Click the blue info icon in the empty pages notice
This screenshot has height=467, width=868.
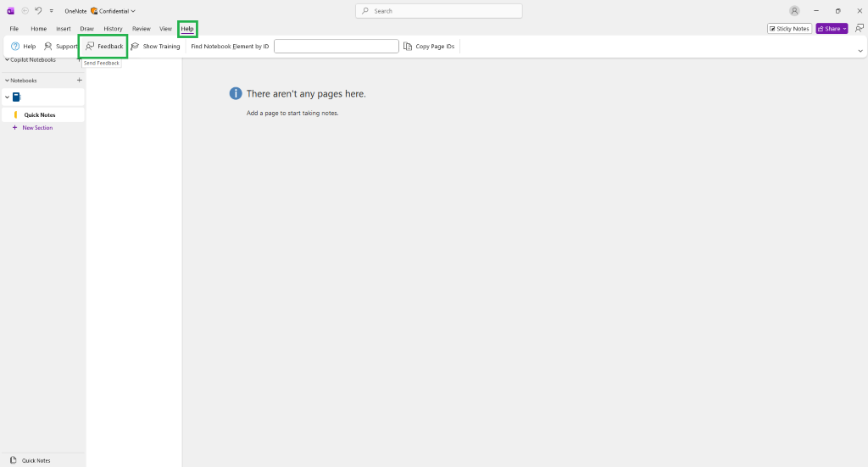click(236, 93)
